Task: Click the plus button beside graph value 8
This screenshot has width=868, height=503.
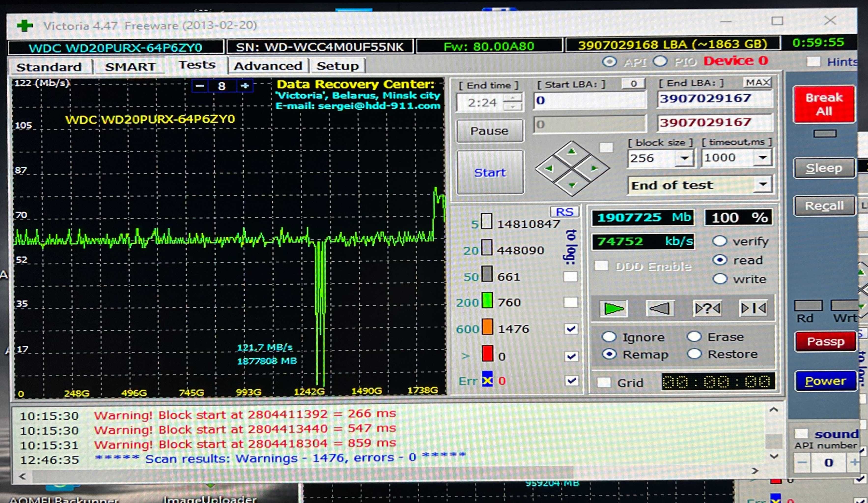Action: pyautogui.click(x=245, y=86)
